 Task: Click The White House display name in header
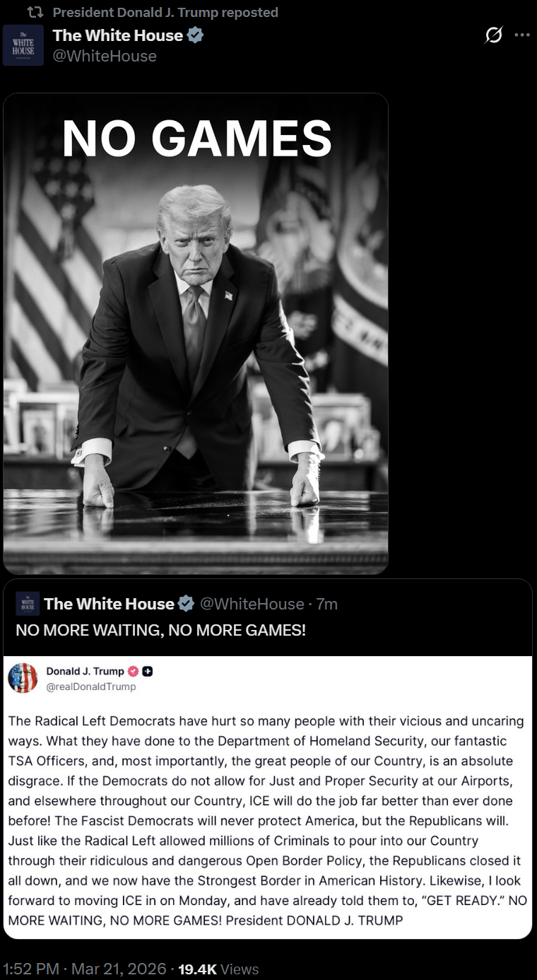click(118, 35)
